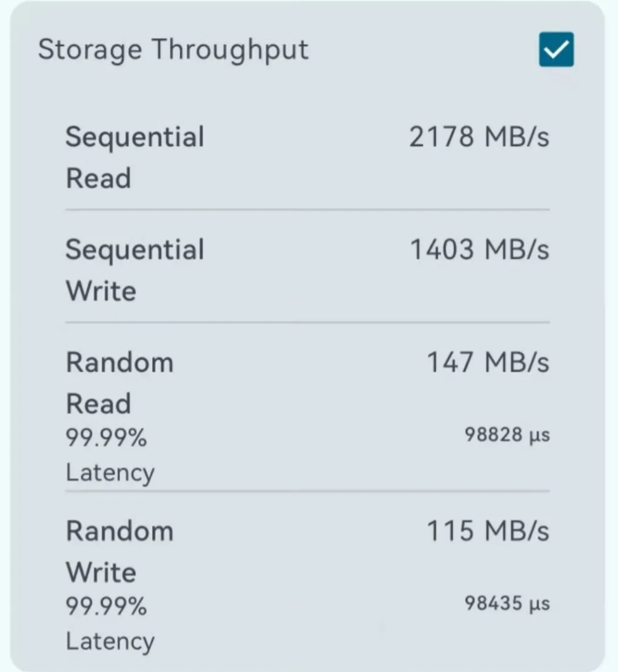
Task: Click the divider line below Sequential Read
Action: pos(307,210)
